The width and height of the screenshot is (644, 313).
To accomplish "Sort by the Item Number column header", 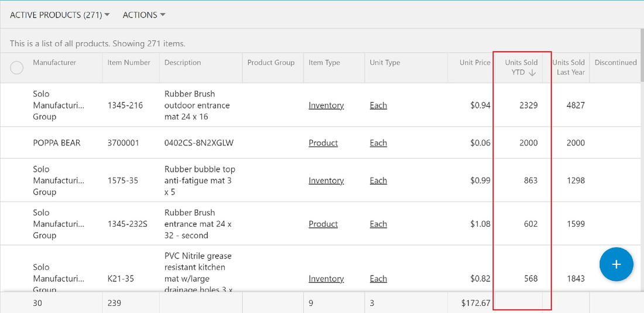I will click(x=129, y=63).
